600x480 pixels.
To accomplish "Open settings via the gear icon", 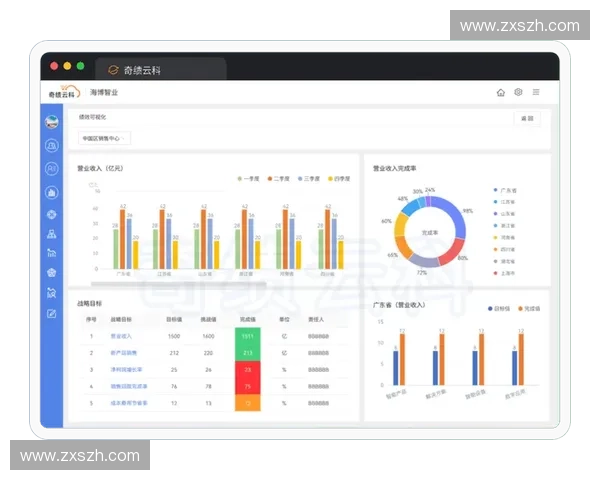I will click(518, 92).
